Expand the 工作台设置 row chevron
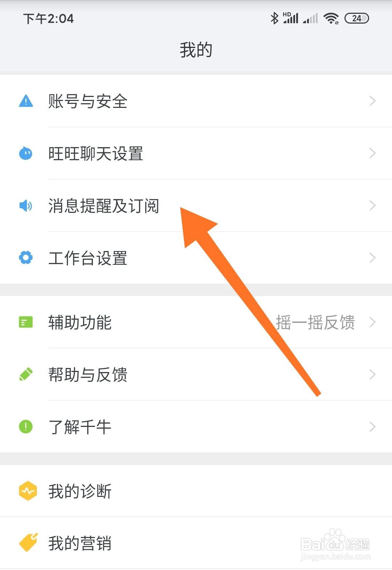392x570 pixels. [372, 258]
